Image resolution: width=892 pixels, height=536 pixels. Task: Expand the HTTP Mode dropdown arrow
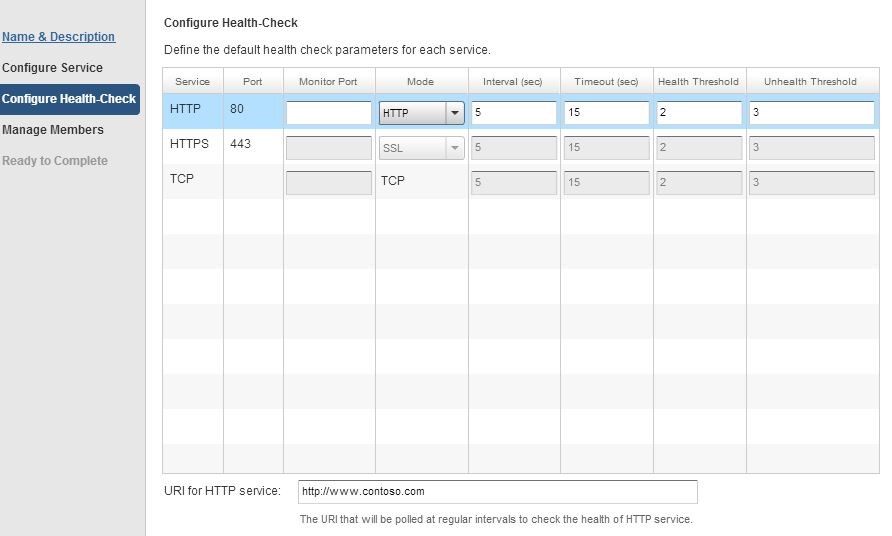click(455, 113)
